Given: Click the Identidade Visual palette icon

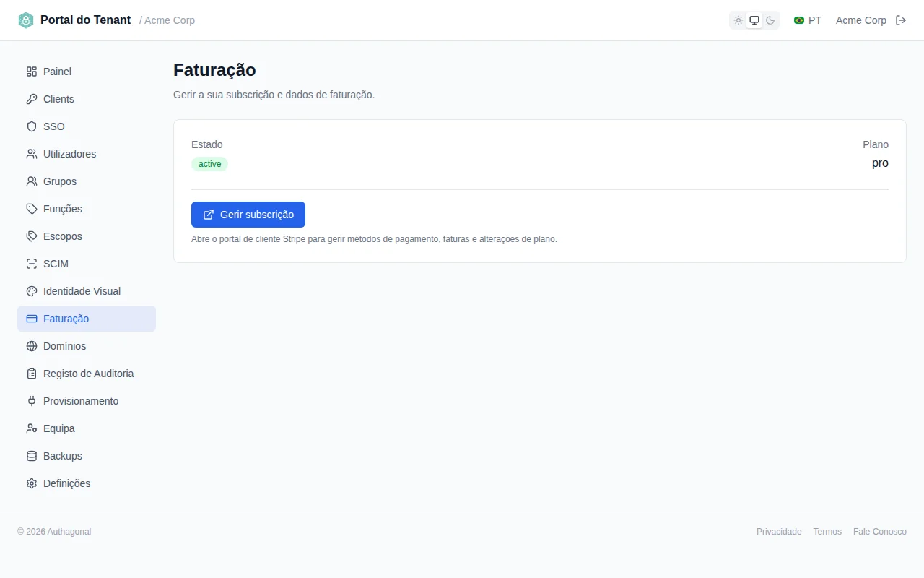Looking at the screenshot, I should coord(32,291).
